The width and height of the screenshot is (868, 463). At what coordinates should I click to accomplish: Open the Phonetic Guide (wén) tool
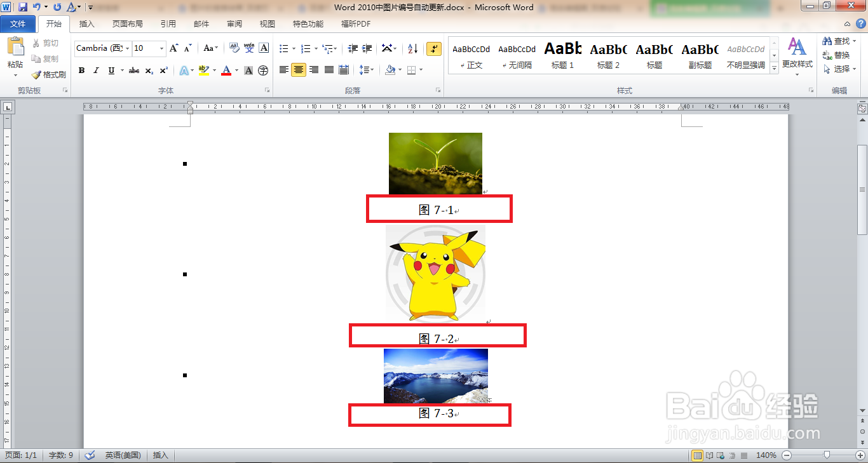point(249,48)
